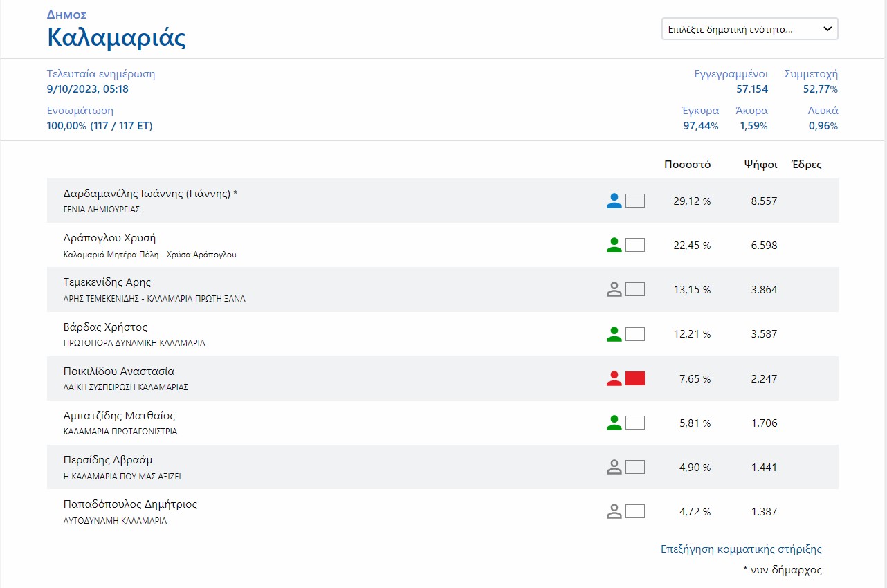
Task: Click the green person icon for Βάρδας Χρήστος
Action: (x=614, y=334)
